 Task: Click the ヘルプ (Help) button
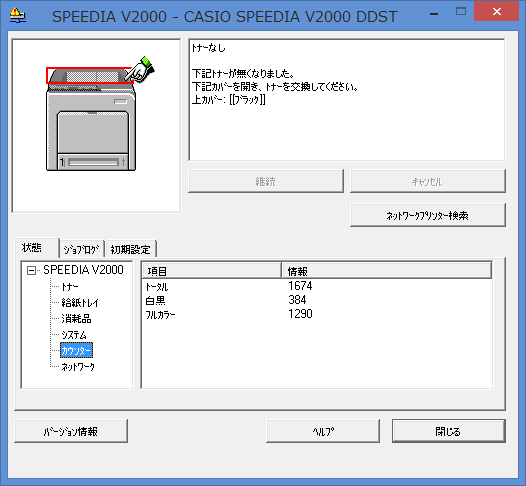coord(323,431)
